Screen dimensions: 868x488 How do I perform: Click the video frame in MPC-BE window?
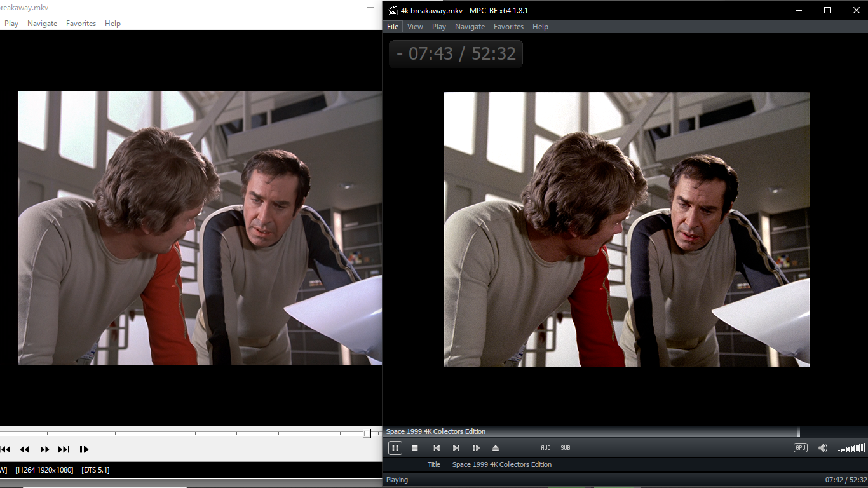click(x=627, y=229)
